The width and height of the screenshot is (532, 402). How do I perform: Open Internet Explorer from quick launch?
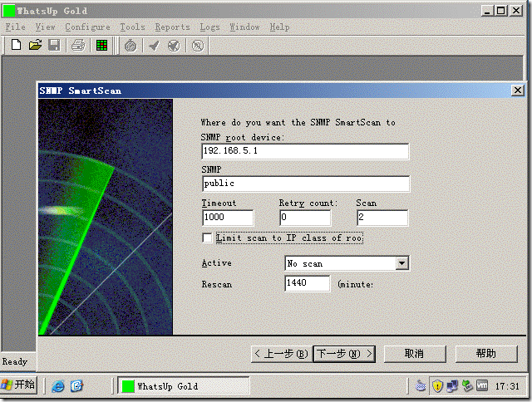click(58, 386)
